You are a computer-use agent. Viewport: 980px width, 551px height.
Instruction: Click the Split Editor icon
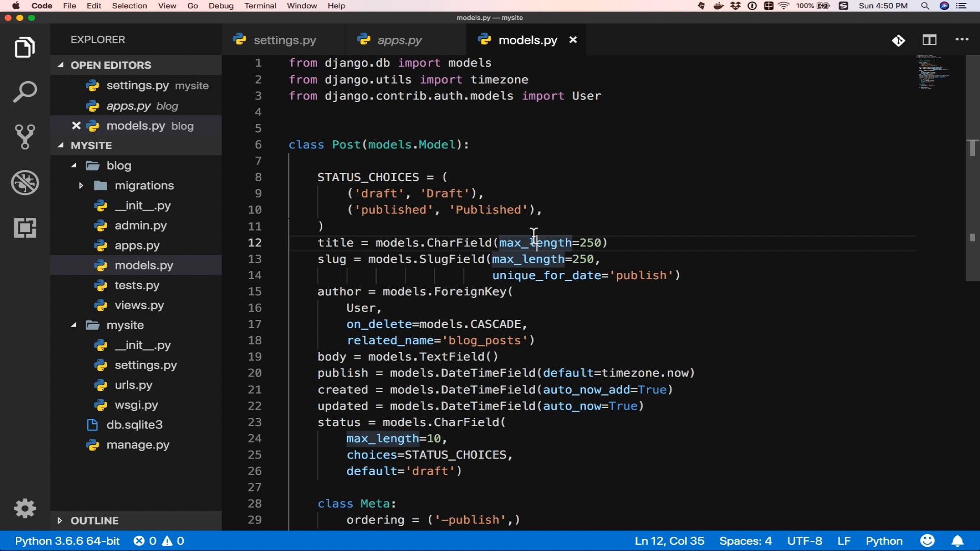pos(929,40)
